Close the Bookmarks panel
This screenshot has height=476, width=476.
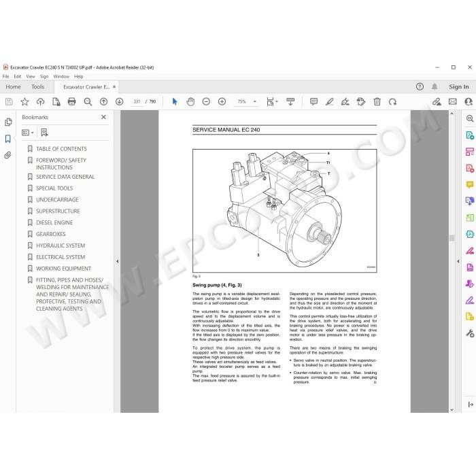pos(103,117)
